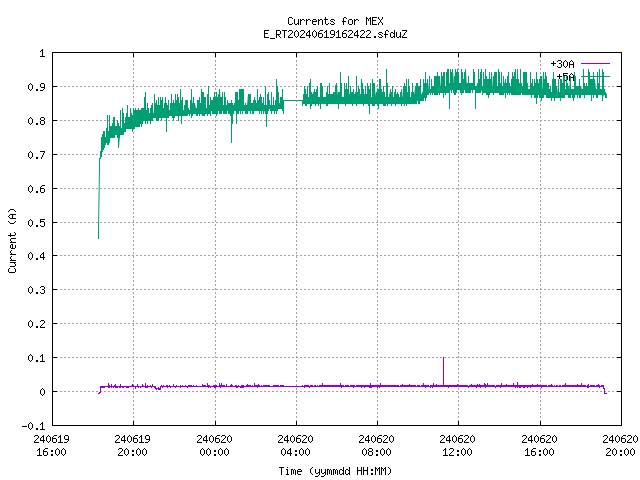
Task: Click the y-axis tick label '0.9'
Action: 36,87
